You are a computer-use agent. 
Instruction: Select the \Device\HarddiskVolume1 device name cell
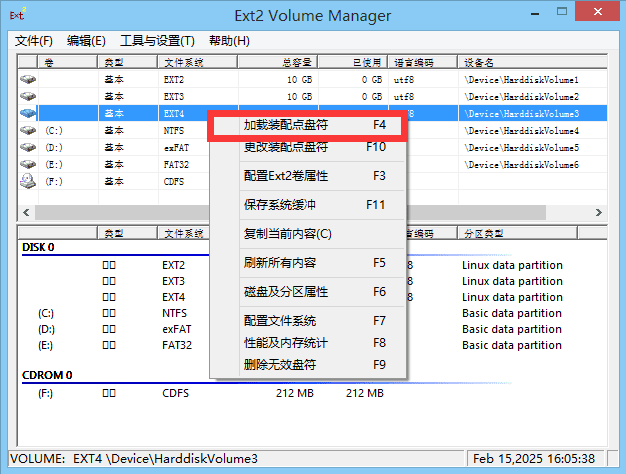pos(521,80)
